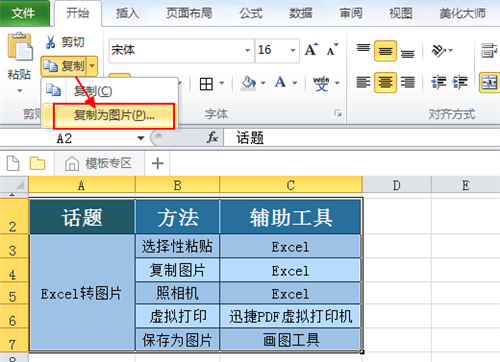Expand the font color dropdown arrow

tap(295, 83)
